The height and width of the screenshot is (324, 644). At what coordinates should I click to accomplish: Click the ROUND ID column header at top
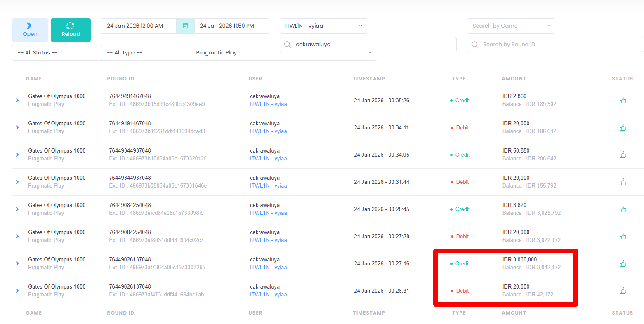click(x=120, y=79)
